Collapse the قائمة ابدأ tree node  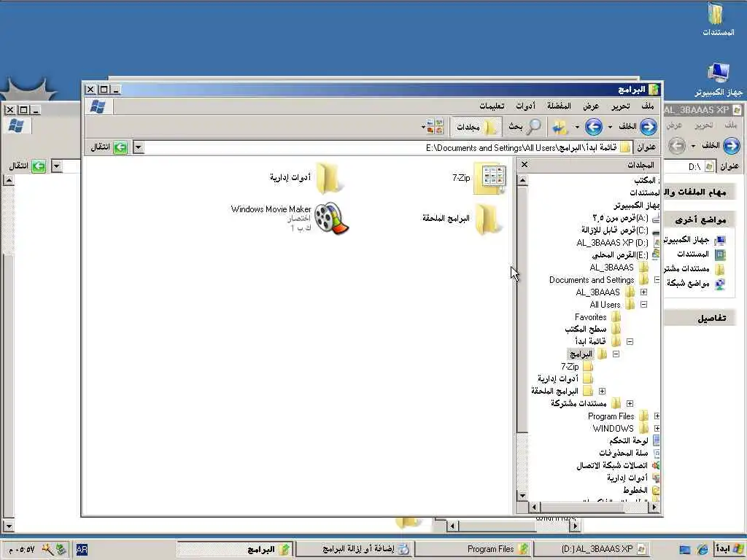[x=630, y=342]
